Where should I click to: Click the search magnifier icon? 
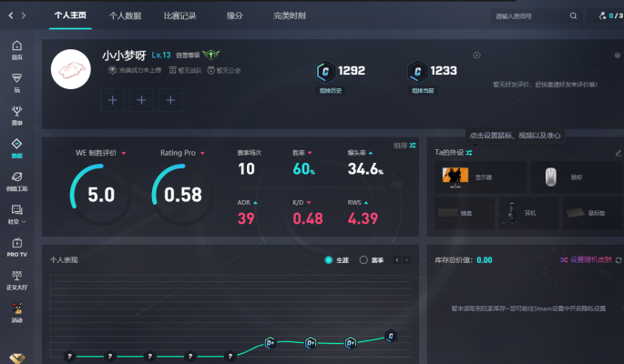(x=573, y=15)
